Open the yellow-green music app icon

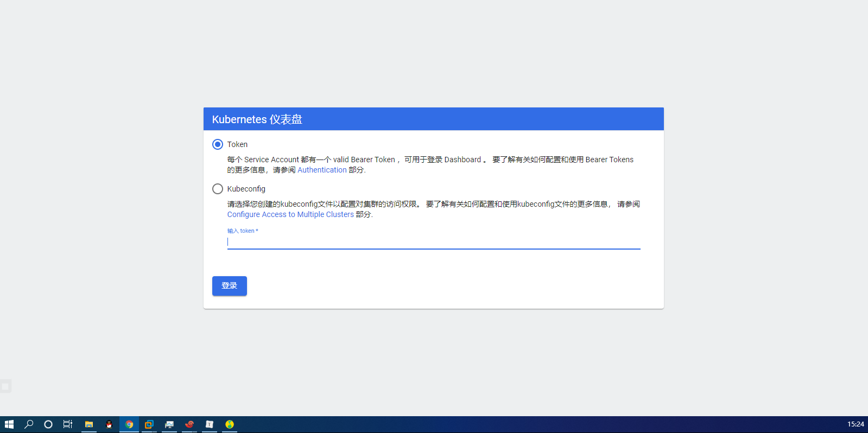tap(230, 424)
